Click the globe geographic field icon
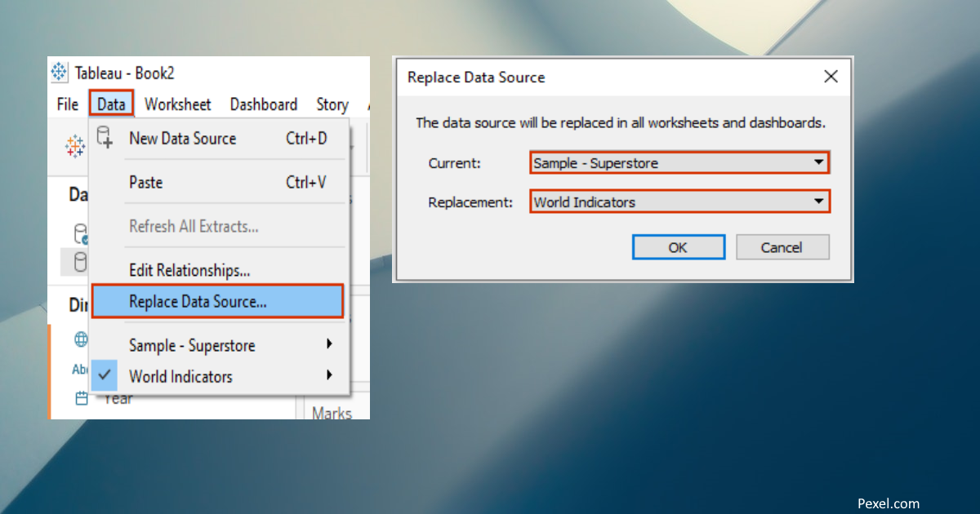Image resolution: width=980 pixels, height=514 pixels. (x=82, y=339)
